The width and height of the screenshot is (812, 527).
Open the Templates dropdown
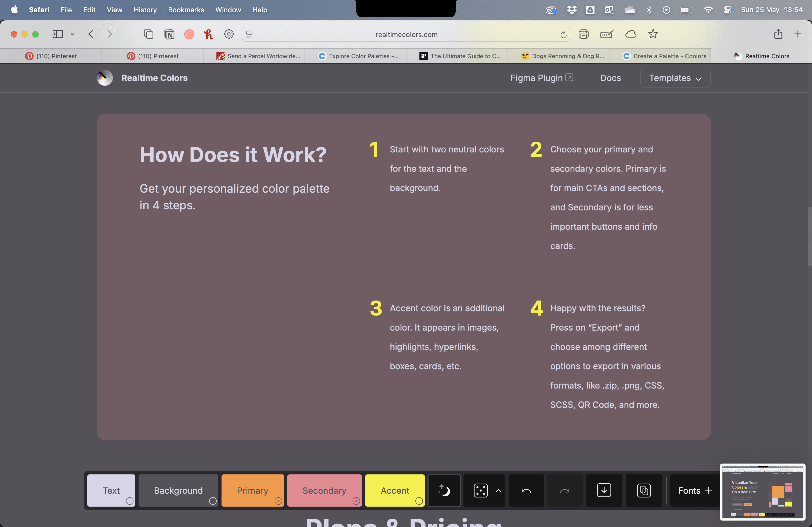(675, 78)
